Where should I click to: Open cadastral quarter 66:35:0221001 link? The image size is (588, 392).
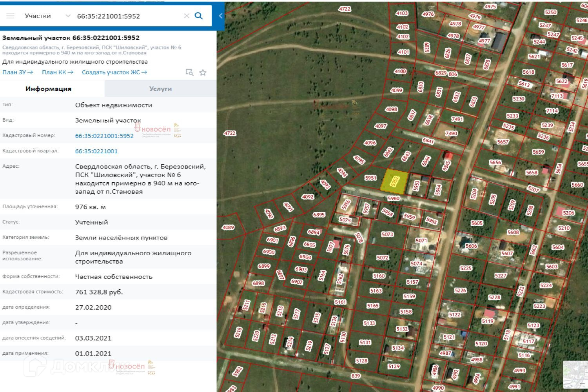(x=96, y=151)
